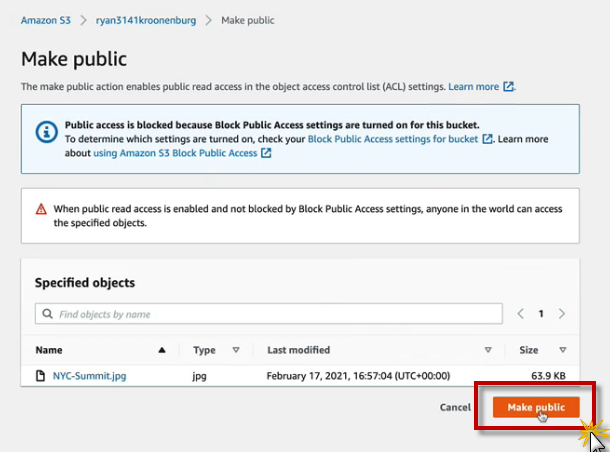Image resolution: width=610 pixels, height=452 pixels.
Task: Click external icon beside Block Public Access settings
Action: (x=488, y=139)
